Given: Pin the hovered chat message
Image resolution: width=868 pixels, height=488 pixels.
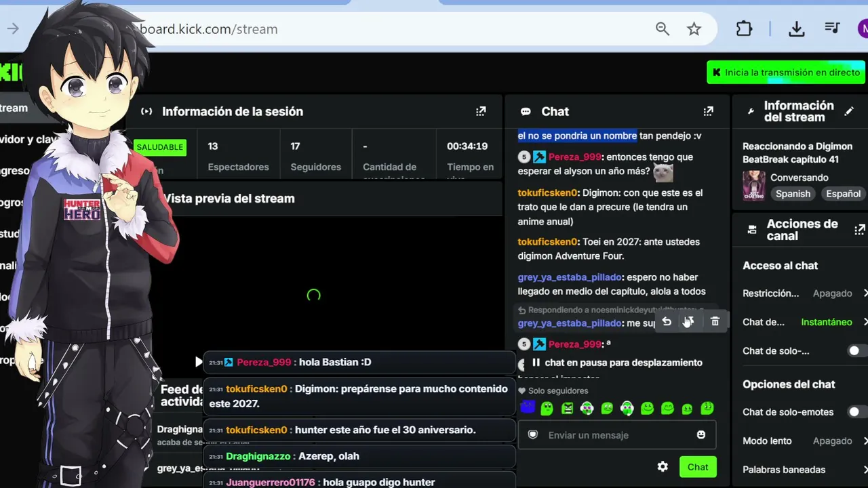Looking at the screenshot, I should (x=689, y=322).
